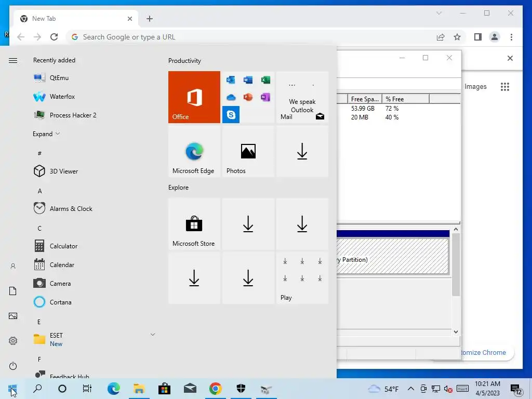
Task: Open the Chrome three-dot menu
Action: 511,37
